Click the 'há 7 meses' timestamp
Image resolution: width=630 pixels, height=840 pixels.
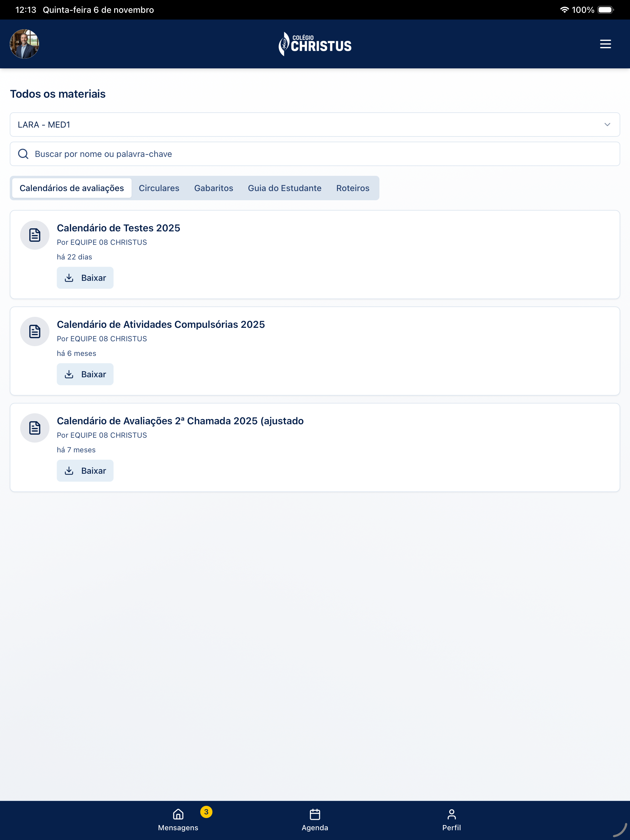coord(76,450)
